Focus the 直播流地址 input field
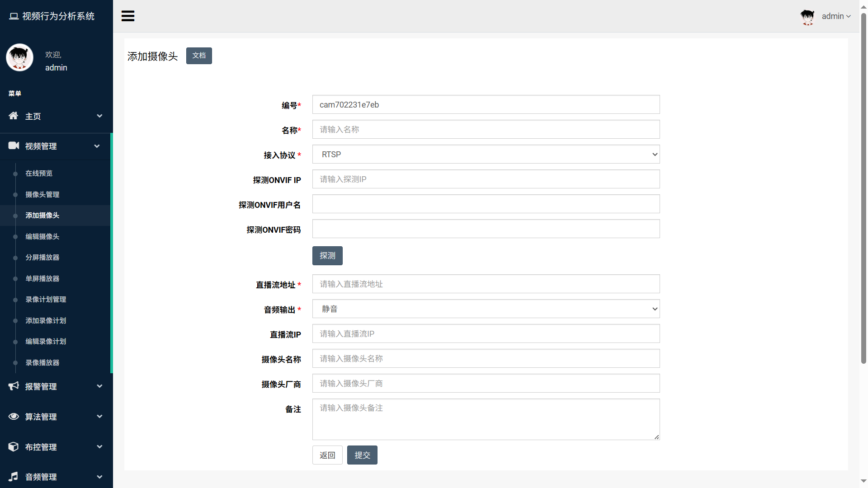Screen dimensions: 868x488 486,284
